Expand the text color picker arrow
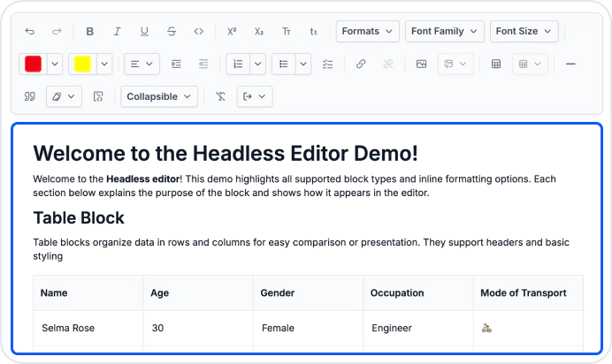 55,64
